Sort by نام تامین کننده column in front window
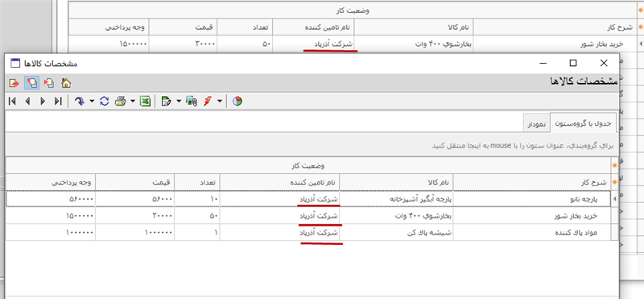644x299 pixels. point(279,182)
